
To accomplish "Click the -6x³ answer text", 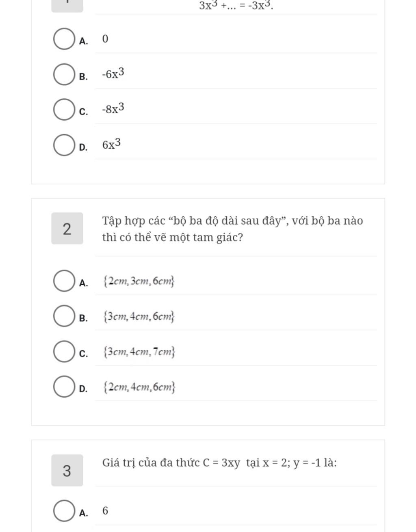I will 113,74.
